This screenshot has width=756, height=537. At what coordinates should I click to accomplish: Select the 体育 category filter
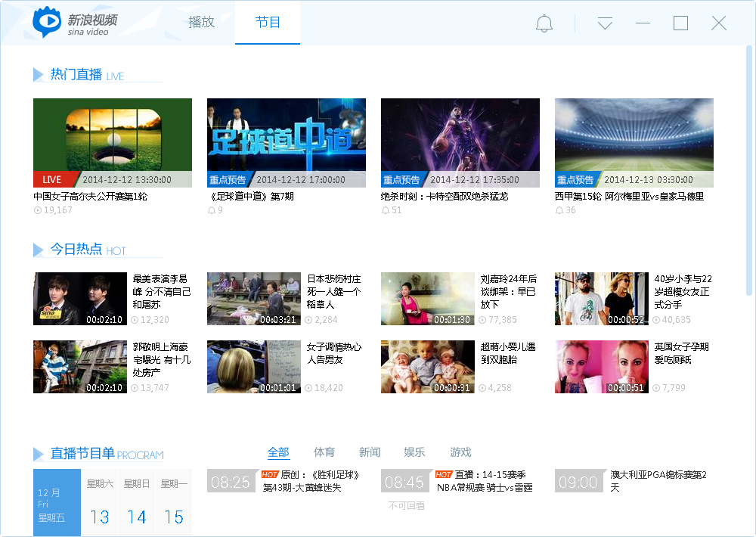click(x=324, y=452)
